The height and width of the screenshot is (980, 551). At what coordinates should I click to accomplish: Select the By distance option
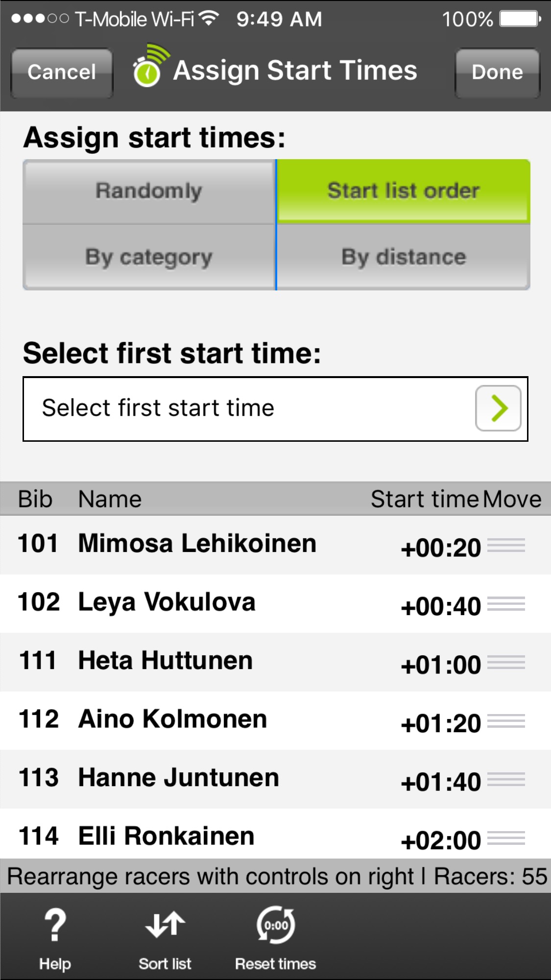pyautogui.click(x=404, y=257)
